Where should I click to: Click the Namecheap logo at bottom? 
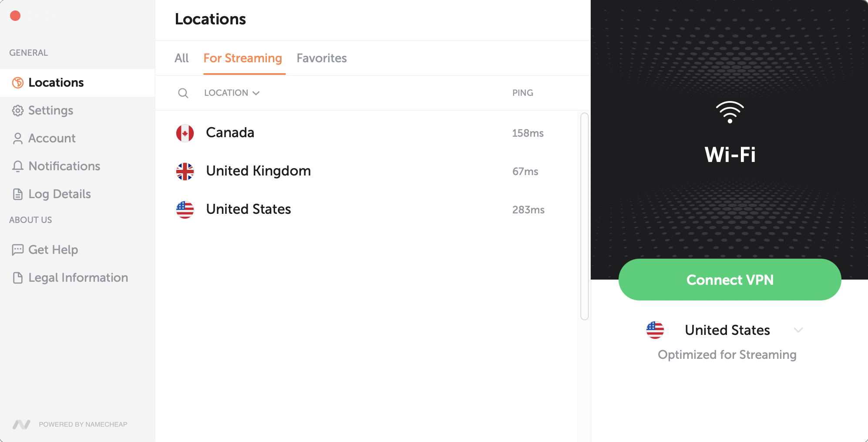coord(21,425)
